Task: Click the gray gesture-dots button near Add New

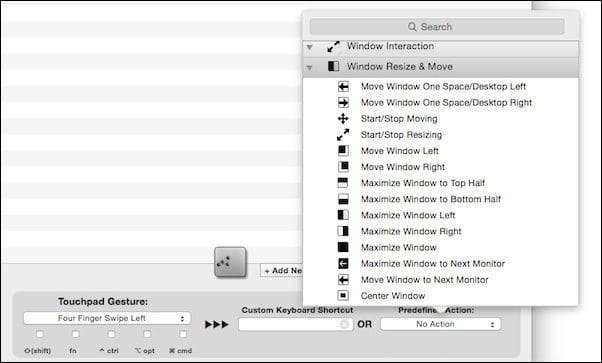Action: [230, 262]
